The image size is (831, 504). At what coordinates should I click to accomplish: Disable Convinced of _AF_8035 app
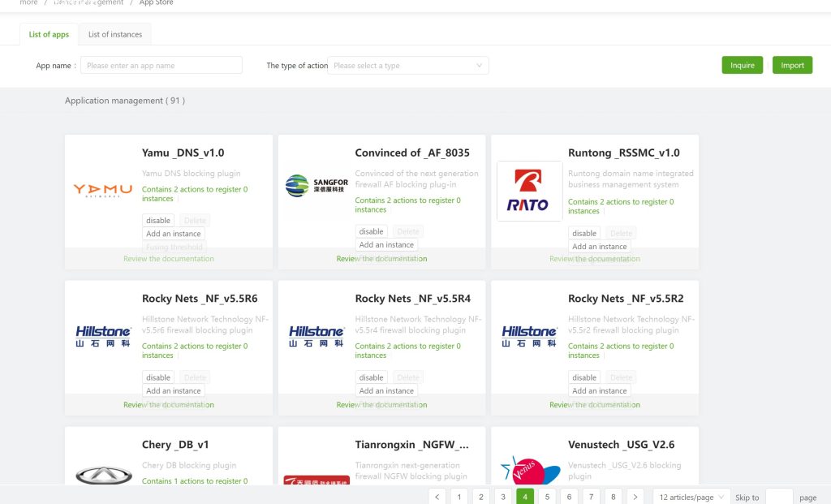click(371, 231)
